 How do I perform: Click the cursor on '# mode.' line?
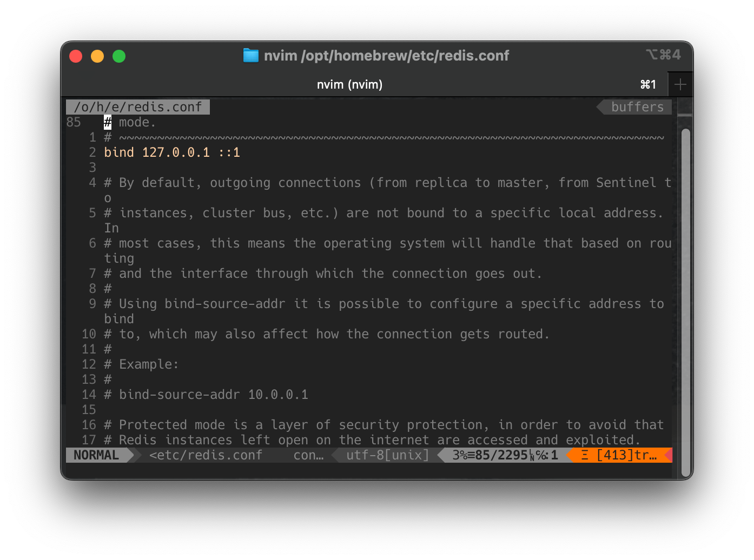pos(108,122)
